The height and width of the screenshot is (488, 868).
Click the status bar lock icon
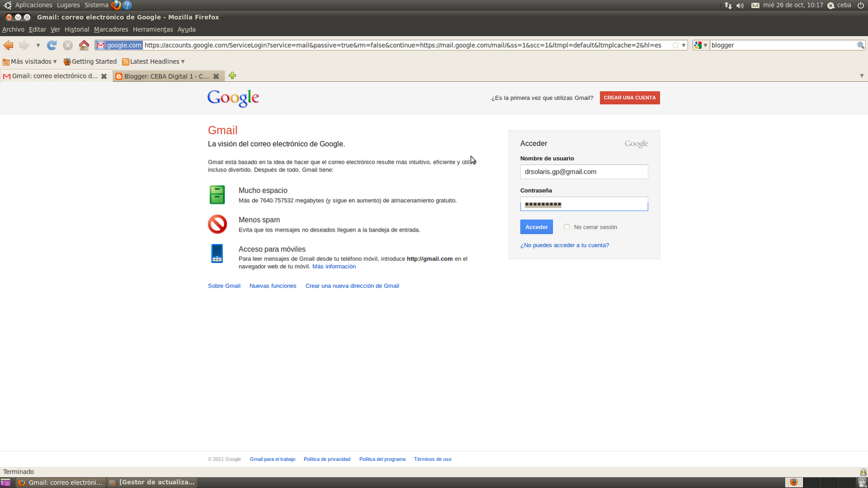point(863,472)
